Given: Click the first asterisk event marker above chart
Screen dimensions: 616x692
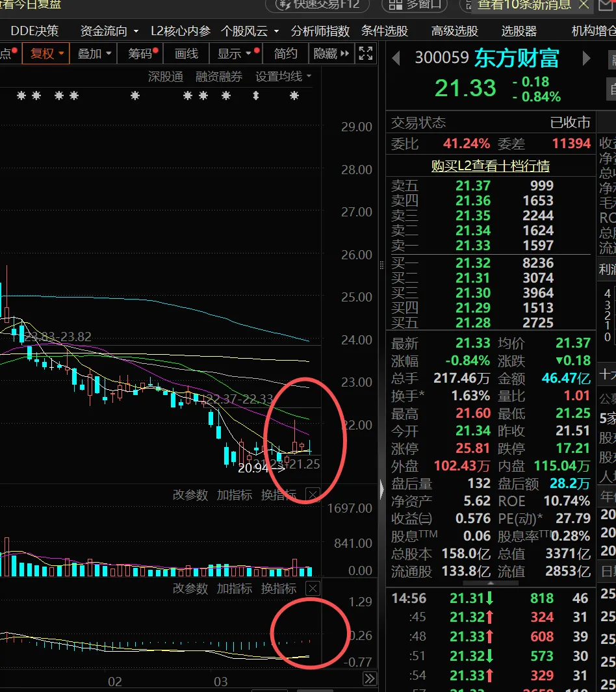Looking at the screenshot, I should tap(21, 96).
